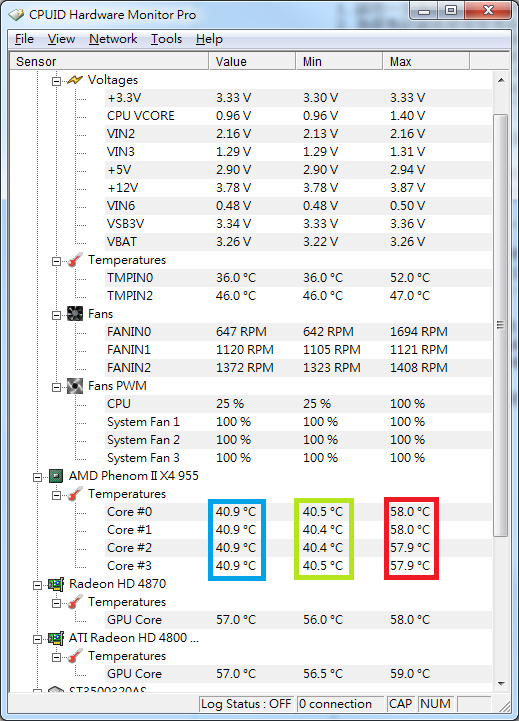Collapse the AMD Phenom II X4 955 node
519x721 pixels.
click(38, 477)
